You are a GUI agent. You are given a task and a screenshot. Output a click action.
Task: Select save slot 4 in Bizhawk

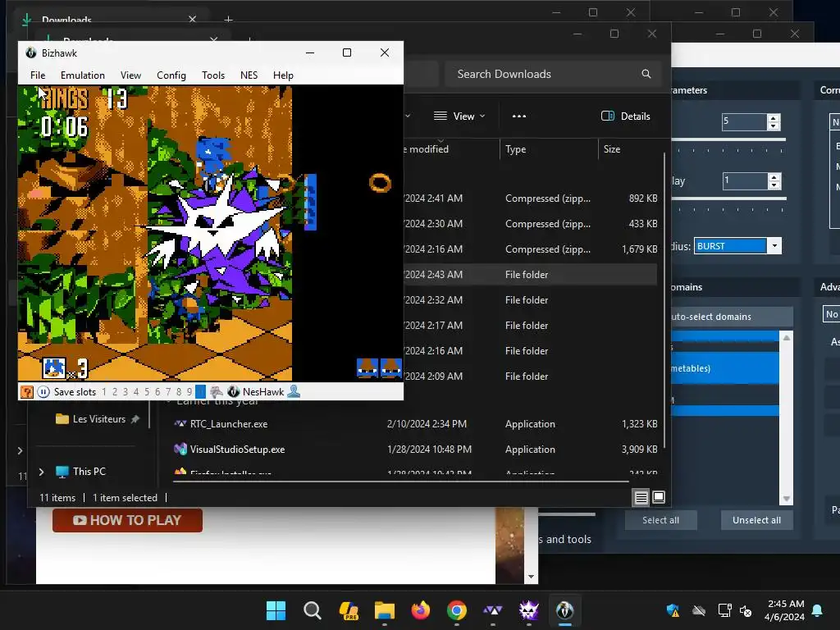point(136,392)
